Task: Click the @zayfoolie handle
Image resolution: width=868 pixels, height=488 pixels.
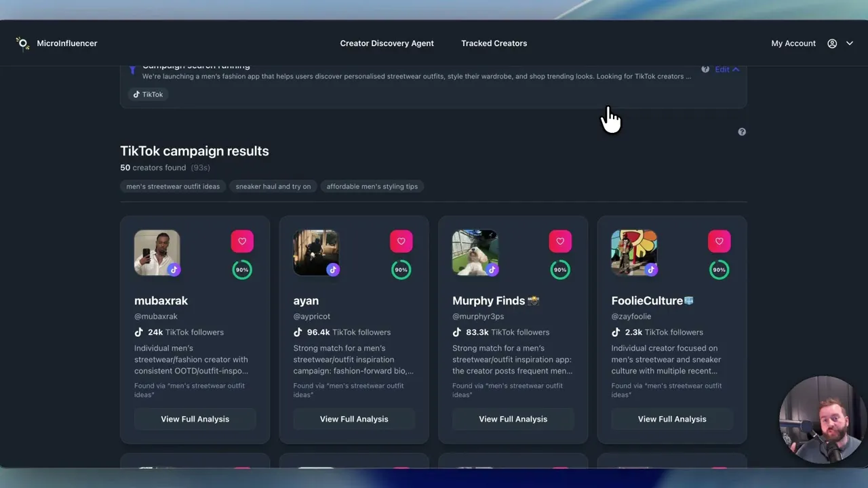Action: click(x=631, y=317)
